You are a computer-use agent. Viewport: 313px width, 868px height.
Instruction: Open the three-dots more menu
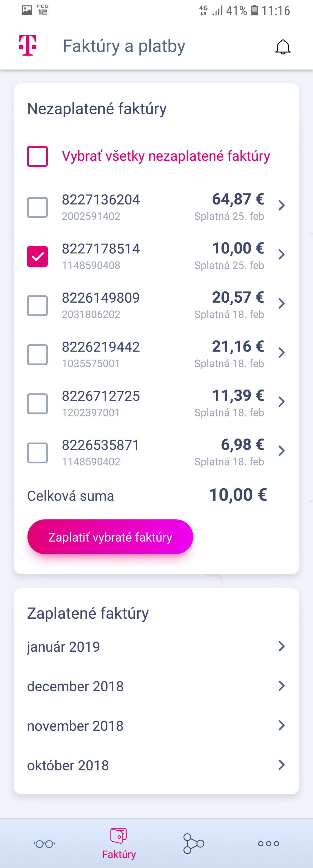268,844
